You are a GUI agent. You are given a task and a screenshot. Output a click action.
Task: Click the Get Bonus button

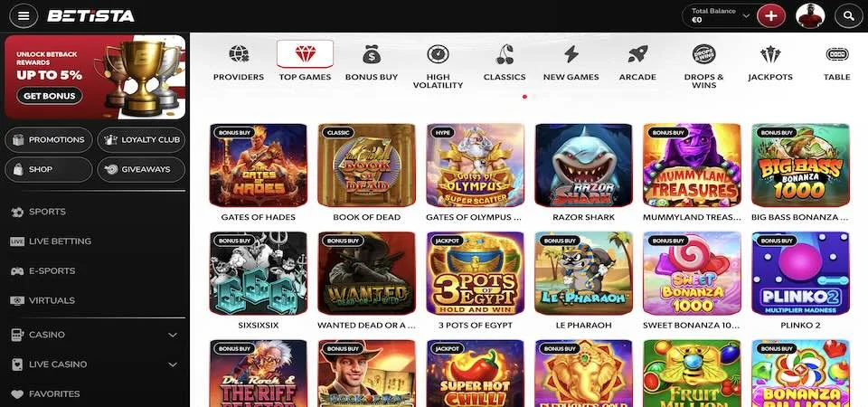click(49, 96)
